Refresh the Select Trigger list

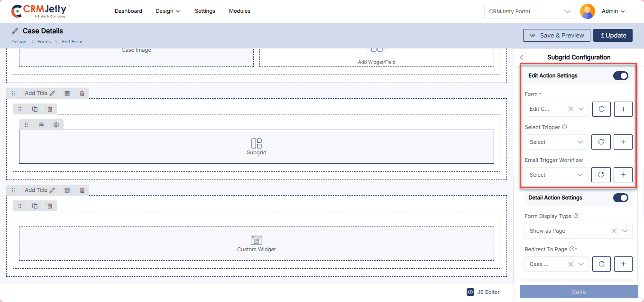click(x=601, y=142)
